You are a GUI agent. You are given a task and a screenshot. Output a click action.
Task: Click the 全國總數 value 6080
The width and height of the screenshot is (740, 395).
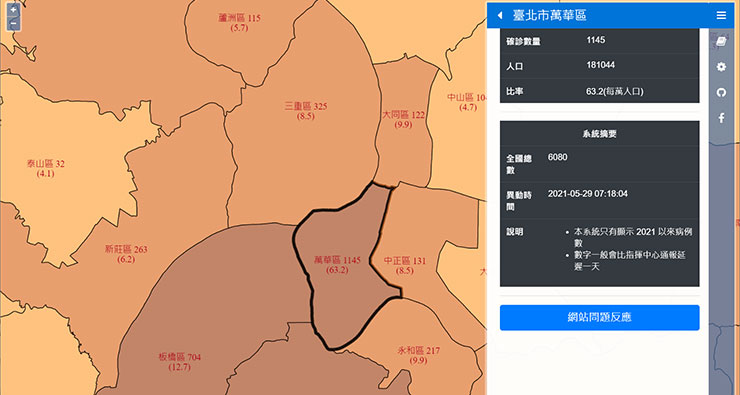pyautogui.click(x=557, y=157)
